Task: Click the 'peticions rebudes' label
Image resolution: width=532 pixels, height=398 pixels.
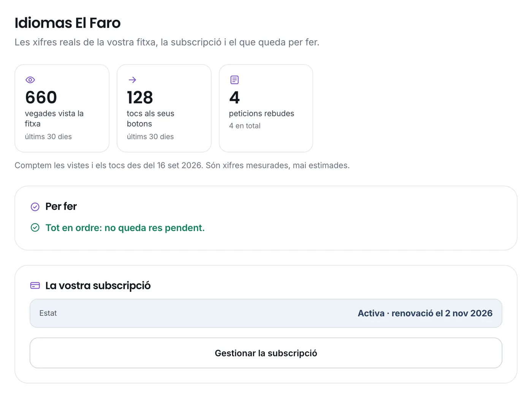Action: click(x=261, y=113)
